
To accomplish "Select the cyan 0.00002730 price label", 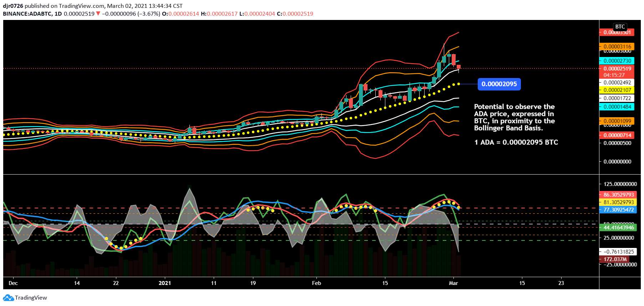I will (x=617, y=61).
